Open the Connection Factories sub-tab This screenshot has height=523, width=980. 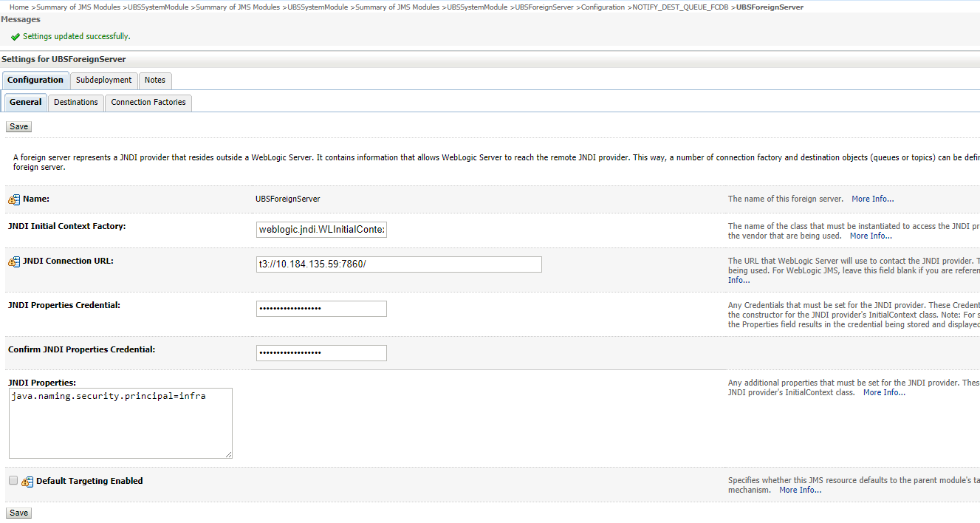click(148, 102)
